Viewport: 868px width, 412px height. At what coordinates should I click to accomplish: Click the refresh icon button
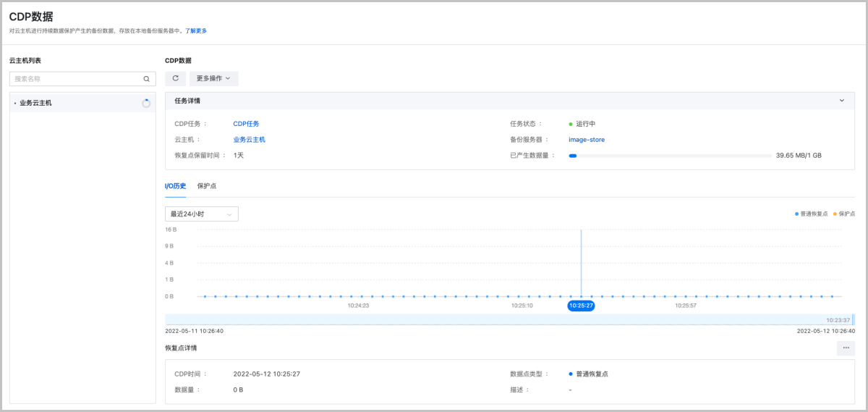(175, 78)
